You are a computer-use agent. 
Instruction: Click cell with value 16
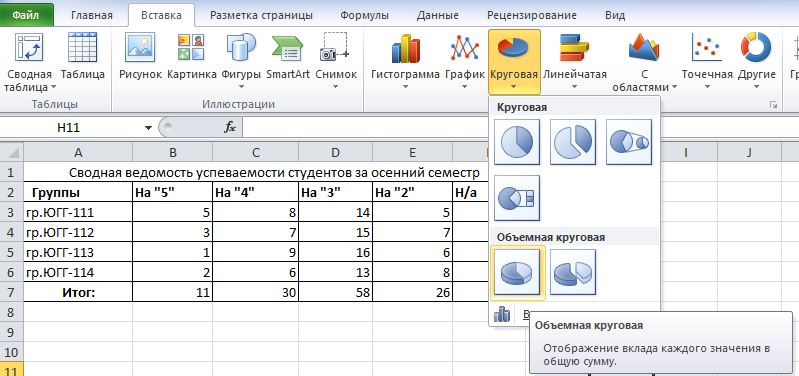tap(335, 253)
